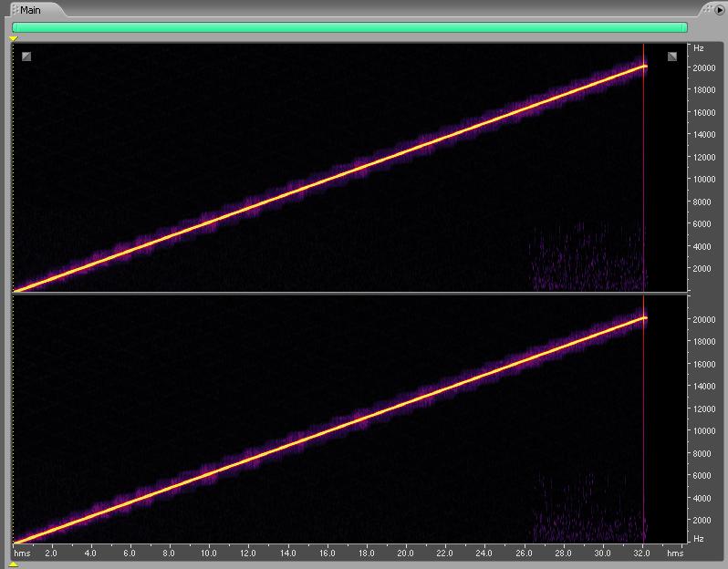The image size is (728, 569).
Task: Click the 18.0 mark on the time ruler
Action: (x=367, y=553)
